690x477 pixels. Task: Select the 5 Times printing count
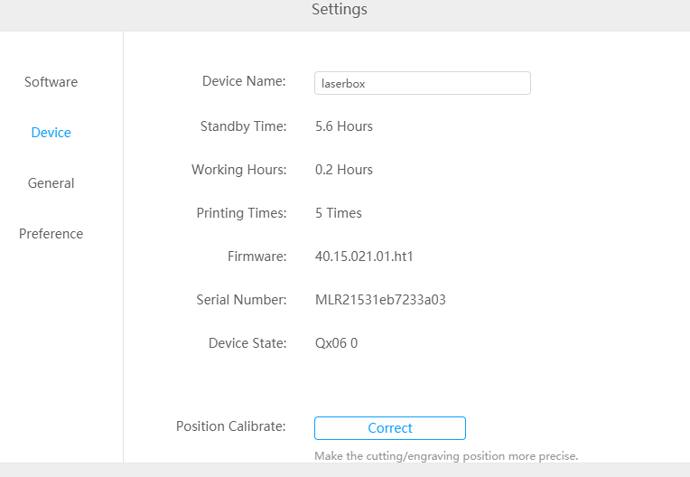[338, 213]
